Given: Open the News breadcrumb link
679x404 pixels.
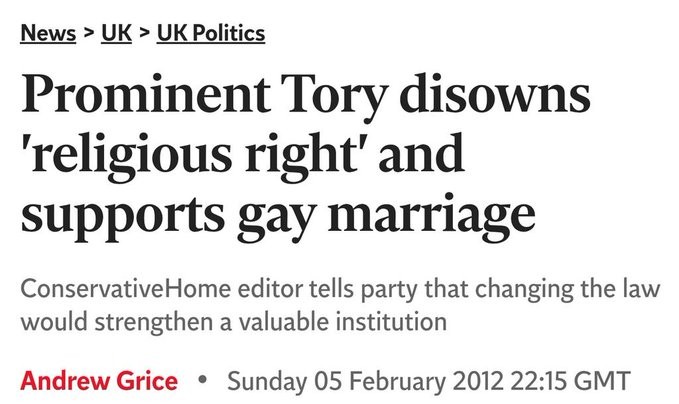Looking at the screenshot, I should point(48,34).
